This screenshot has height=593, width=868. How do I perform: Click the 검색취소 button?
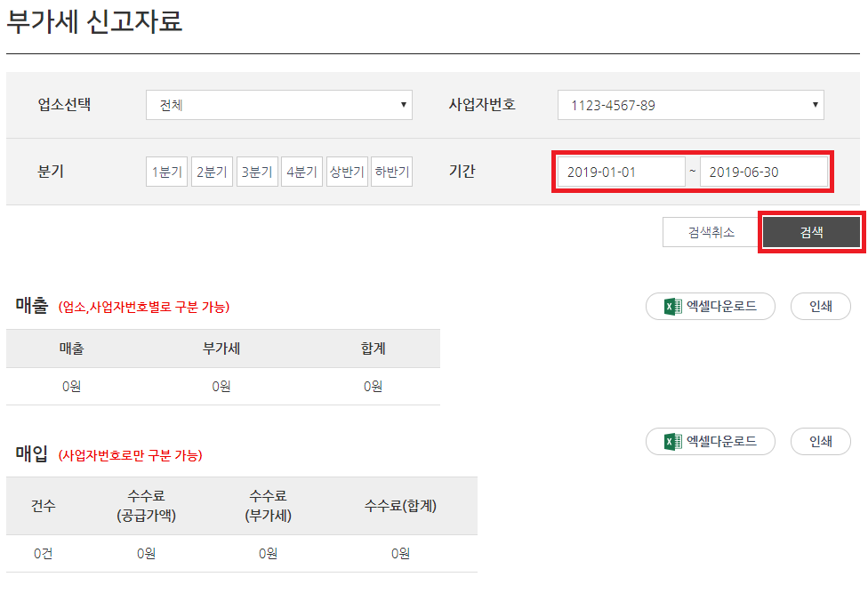coord(711,232)
